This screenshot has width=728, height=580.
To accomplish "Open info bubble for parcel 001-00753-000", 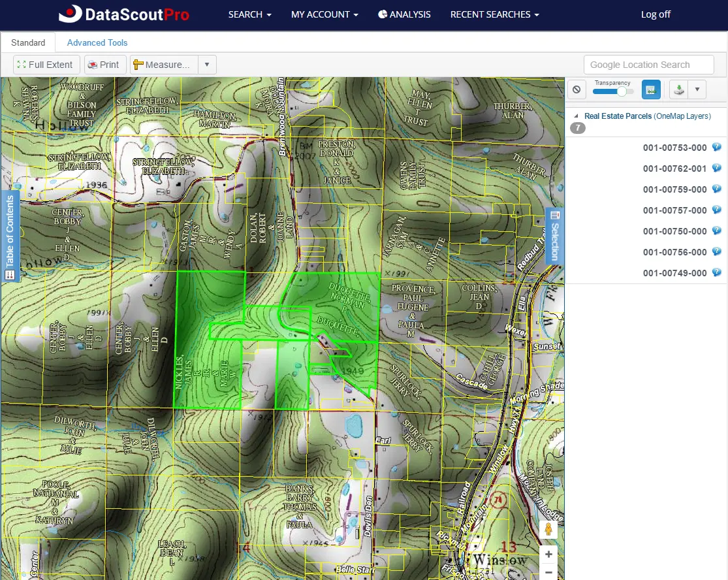I will coord(717,147).
